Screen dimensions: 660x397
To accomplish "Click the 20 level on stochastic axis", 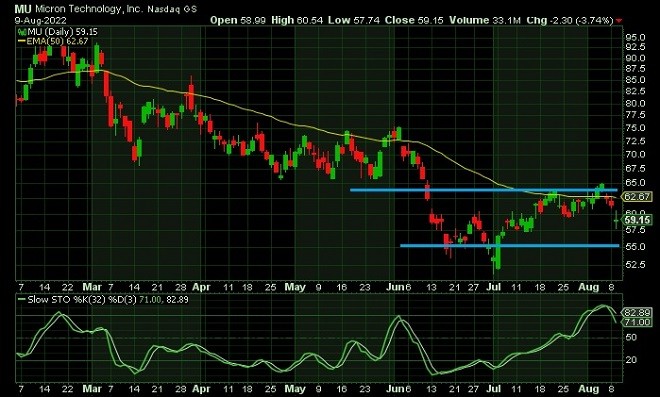I will [631, 360].
